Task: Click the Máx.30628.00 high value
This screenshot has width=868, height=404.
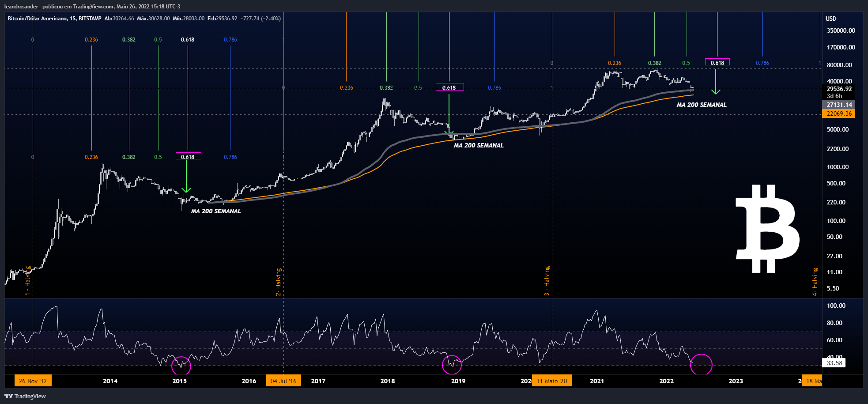Action: [153, 19]
